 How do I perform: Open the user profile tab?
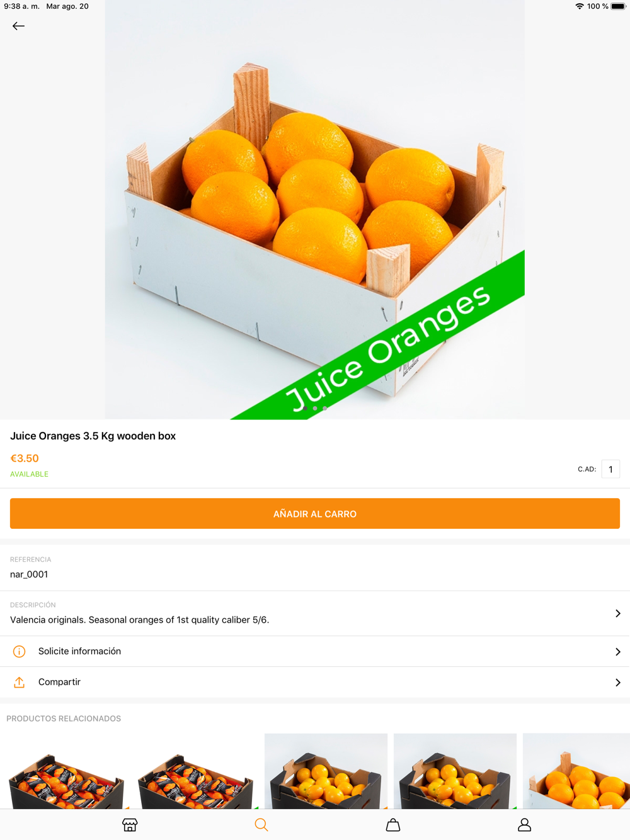[524, 825]
